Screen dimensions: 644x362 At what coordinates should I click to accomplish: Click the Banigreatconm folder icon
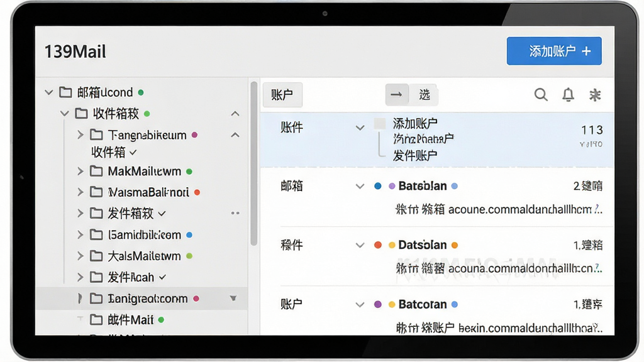[96, 299]
